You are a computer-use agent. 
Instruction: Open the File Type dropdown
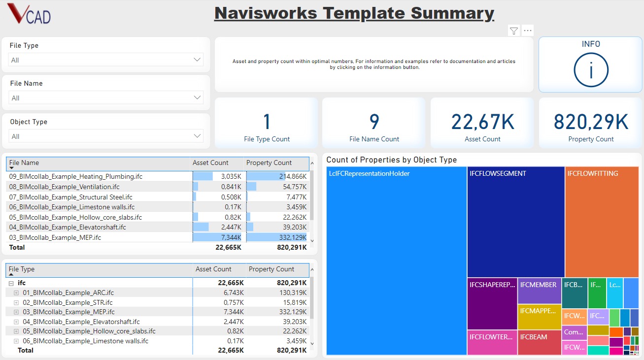click(x=106, y=60)
